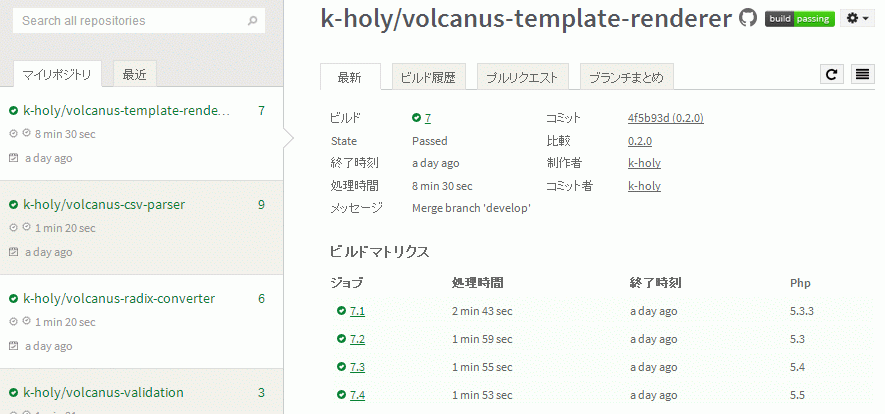Open the hamburger list menu icon
885x414 pixels.
(862, 74)
